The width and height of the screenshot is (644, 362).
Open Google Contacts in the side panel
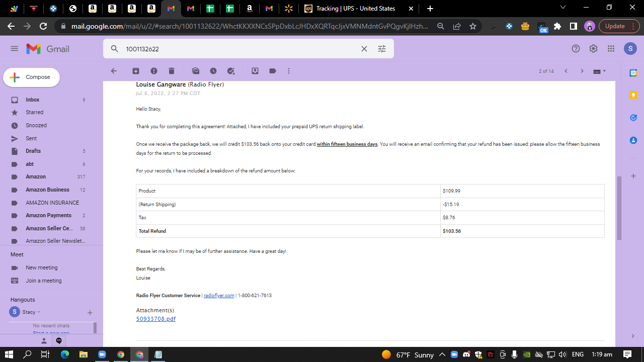tap(633, 140)
